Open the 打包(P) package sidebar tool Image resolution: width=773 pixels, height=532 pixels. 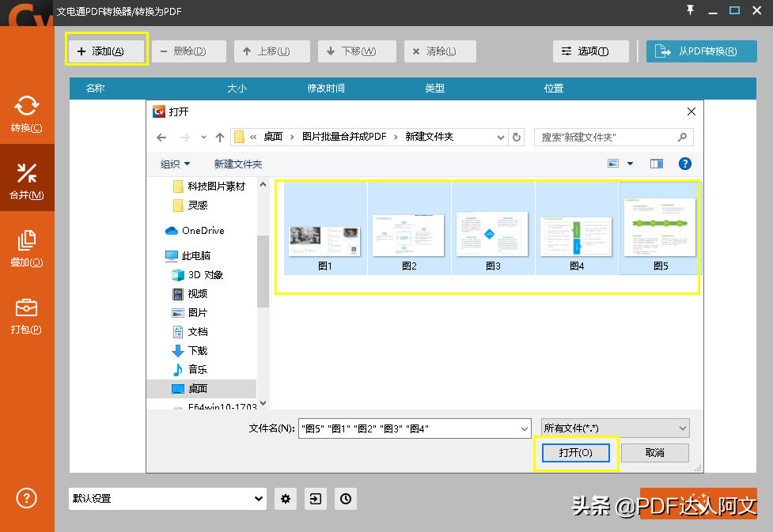coord(27,315)
